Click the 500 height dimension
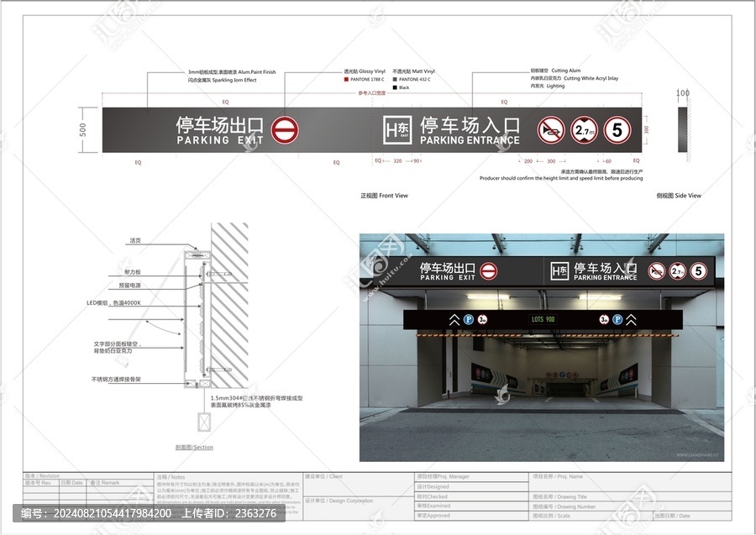The height and width of the screenshot is (535, 756). (83, 130)
